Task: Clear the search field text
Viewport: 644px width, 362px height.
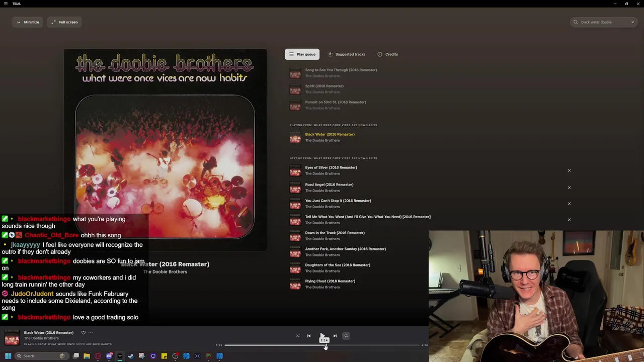Action: tap(632, 22)
